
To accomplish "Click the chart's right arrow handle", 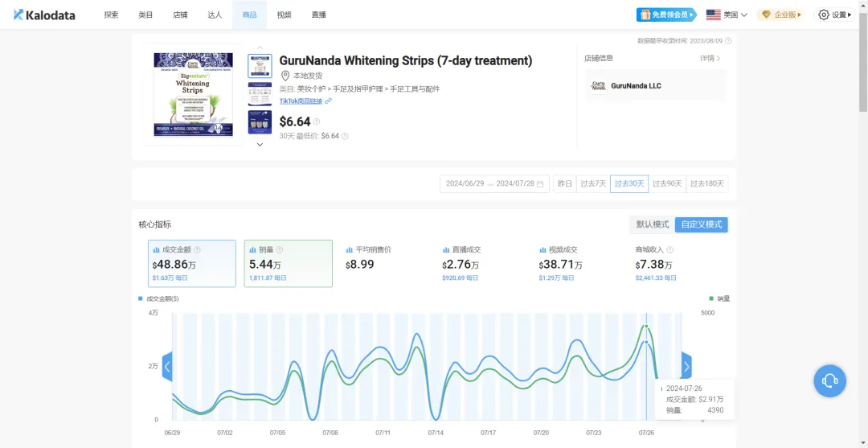I will 686,367.
